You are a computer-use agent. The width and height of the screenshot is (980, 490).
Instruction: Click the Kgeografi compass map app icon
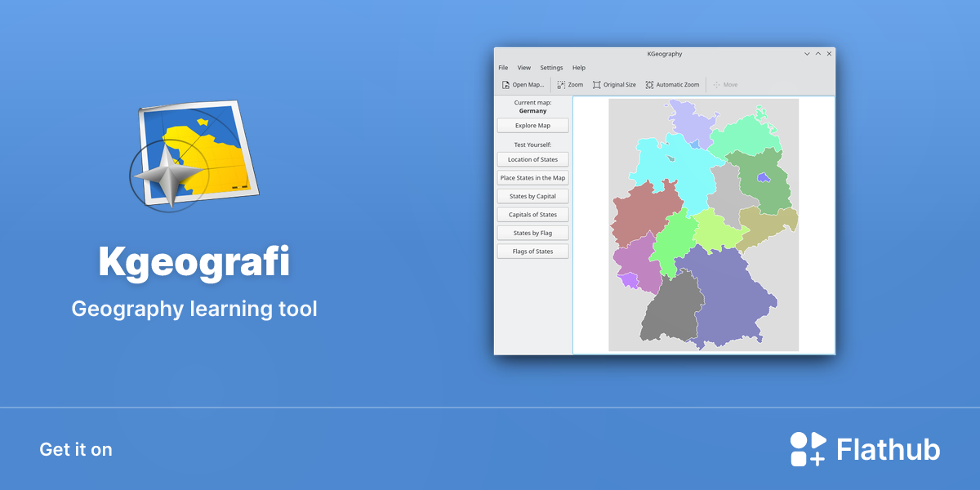coord(194,155)
